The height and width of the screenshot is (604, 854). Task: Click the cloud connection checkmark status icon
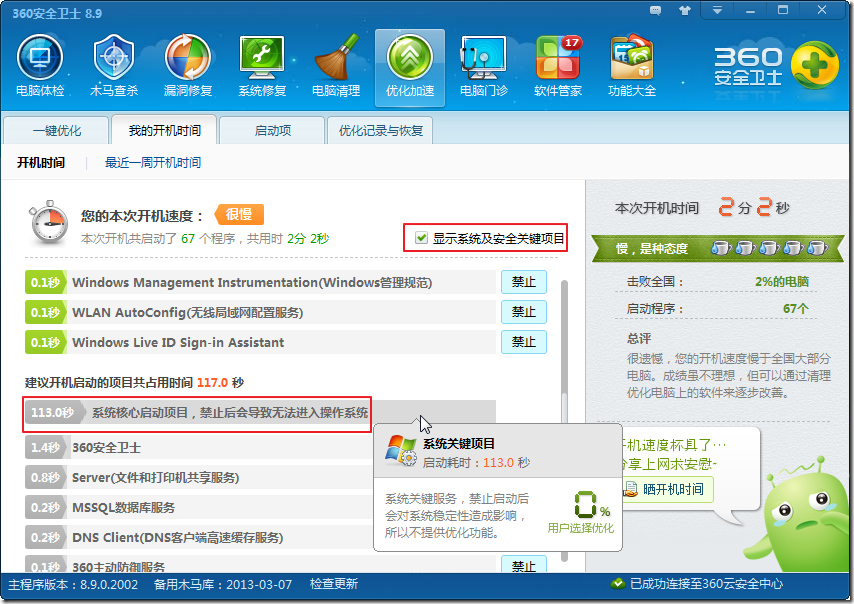(618, 584)
